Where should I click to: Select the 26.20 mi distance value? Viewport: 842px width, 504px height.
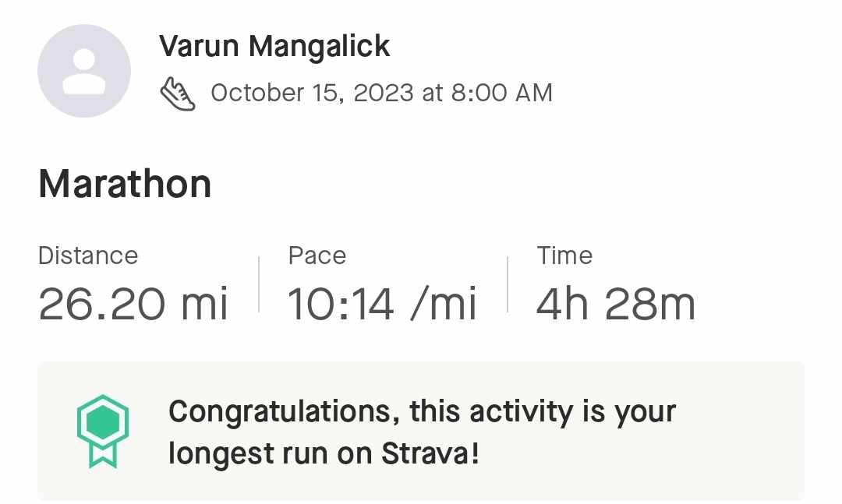pyautogui.click(x=133, y=305)
